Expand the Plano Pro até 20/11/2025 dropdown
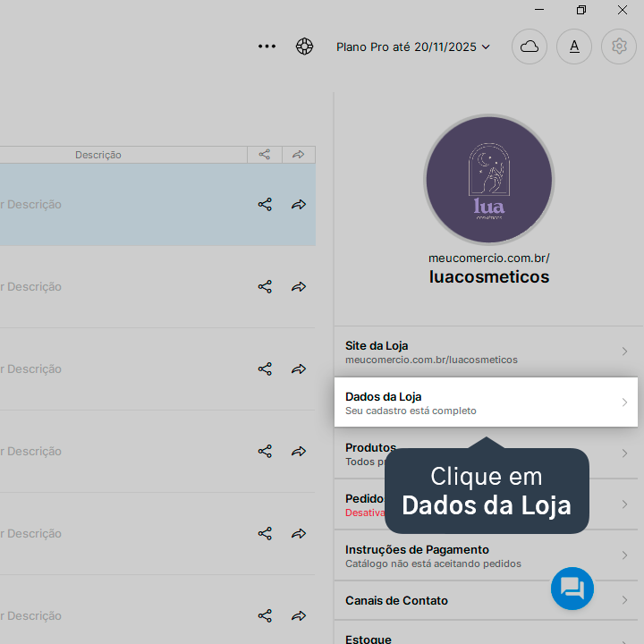Image resolution: width=644 pixels, height=644 pixels. (x=412, y=47)
